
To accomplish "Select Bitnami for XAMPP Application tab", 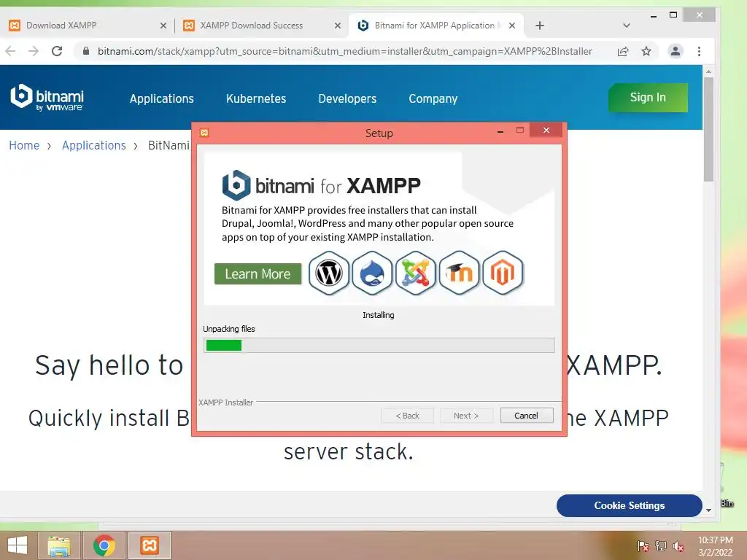I will [436, 26].
